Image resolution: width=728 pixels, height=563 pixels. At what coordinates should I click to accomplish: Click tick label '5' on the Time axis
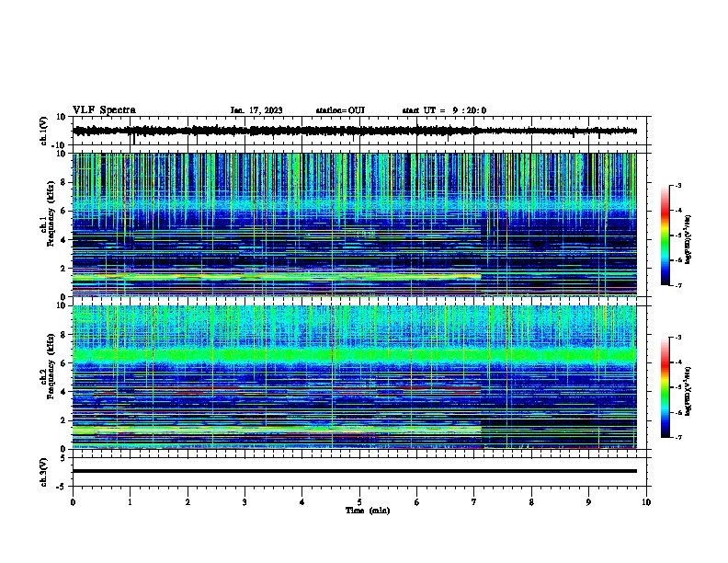pos(359,502)
